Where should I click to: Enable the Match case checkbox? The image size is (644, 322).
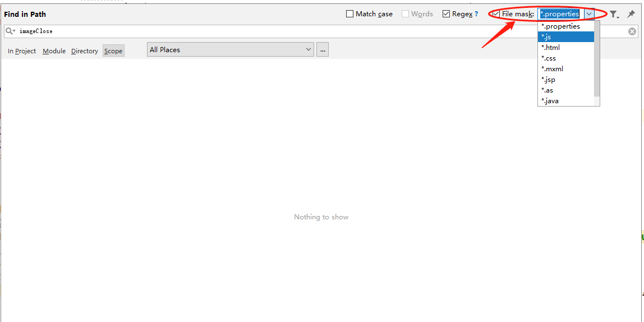(x=349, y=14)
